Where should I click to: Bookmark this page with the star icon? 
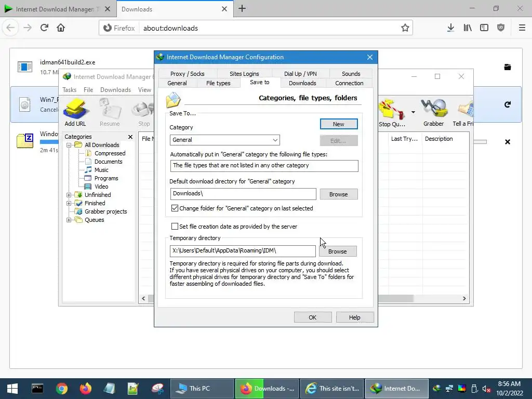[405, 28]
